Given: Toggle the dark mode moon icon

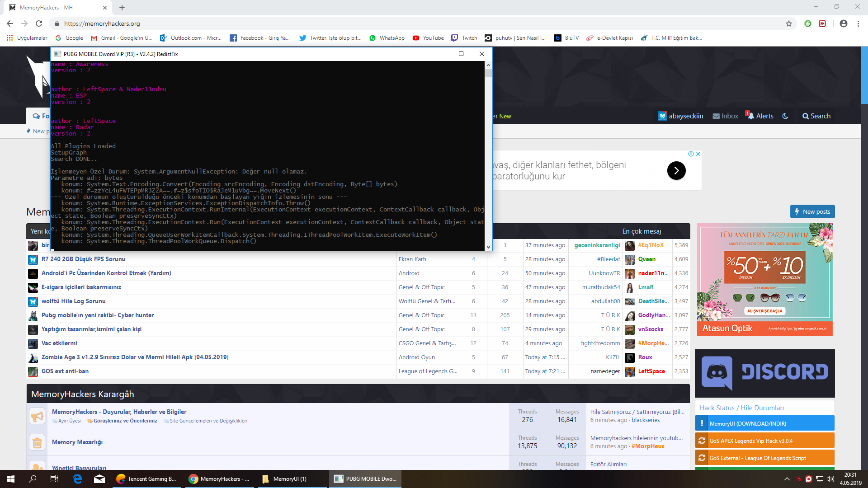Looking at the screenshot, I should tap(785, 116).
